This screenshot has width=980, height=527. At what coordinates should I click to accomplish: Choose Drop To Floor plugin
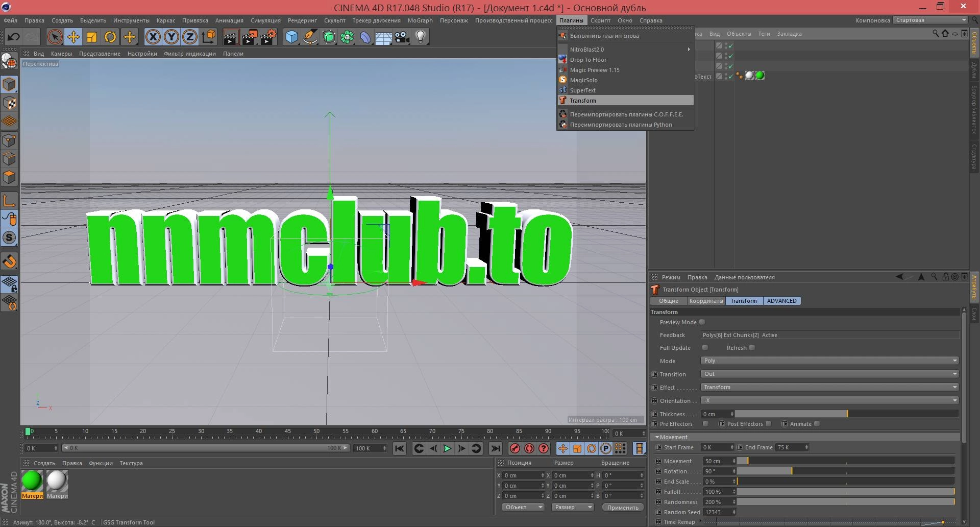click(626, 60)
